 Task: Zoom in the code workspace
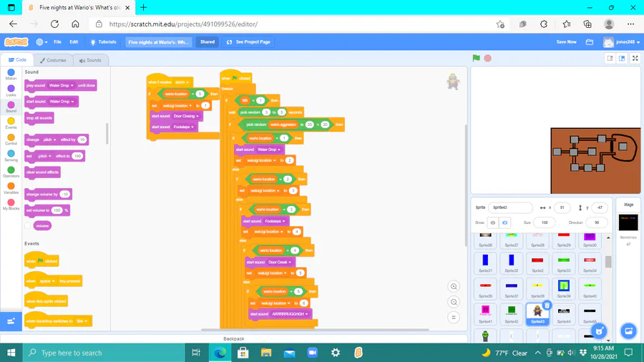pyautogui.click(x=454, y=286)
